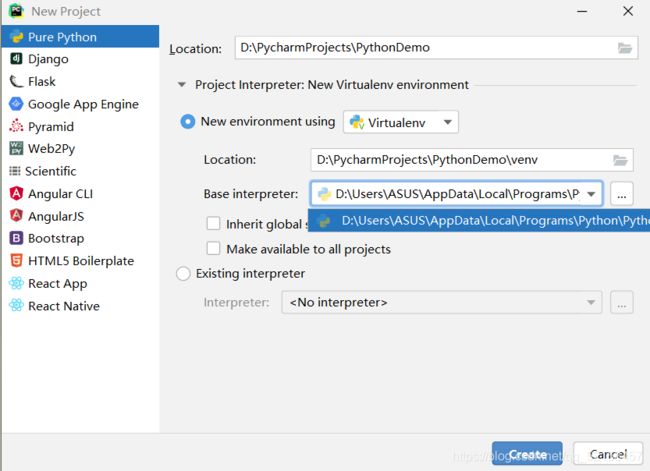Click ellipsis button next to Interpreter field

622,303
